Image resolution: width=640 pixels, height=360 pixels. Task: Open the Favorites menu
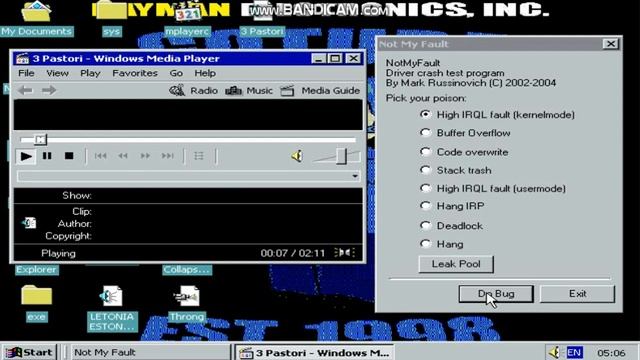tap(135, 73)
